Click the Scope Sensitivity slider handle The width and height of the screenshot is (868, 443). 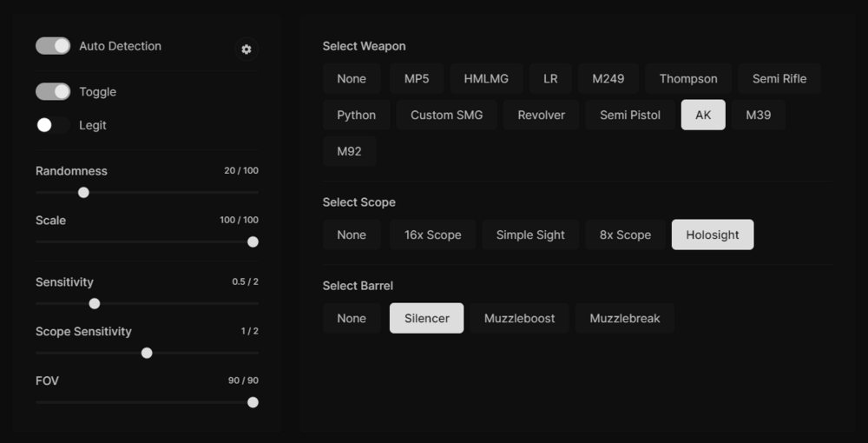[147, 353]
